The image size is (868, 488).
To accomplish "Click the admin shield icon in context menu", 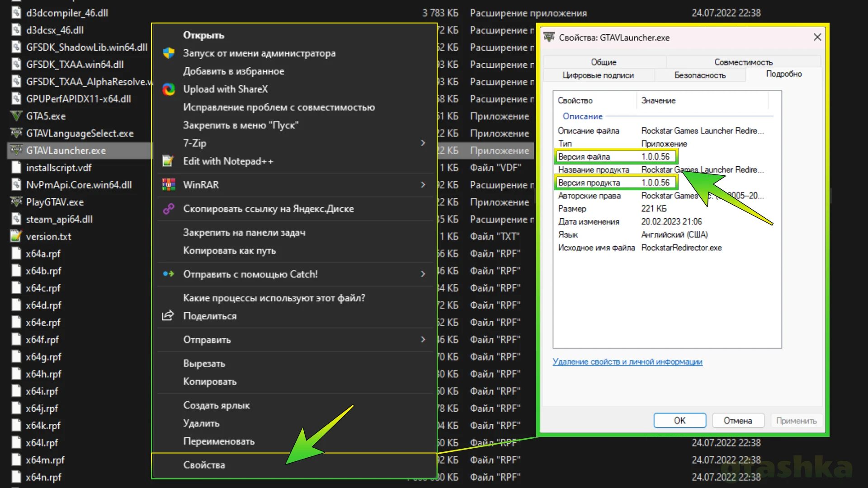I will point(169,53).
